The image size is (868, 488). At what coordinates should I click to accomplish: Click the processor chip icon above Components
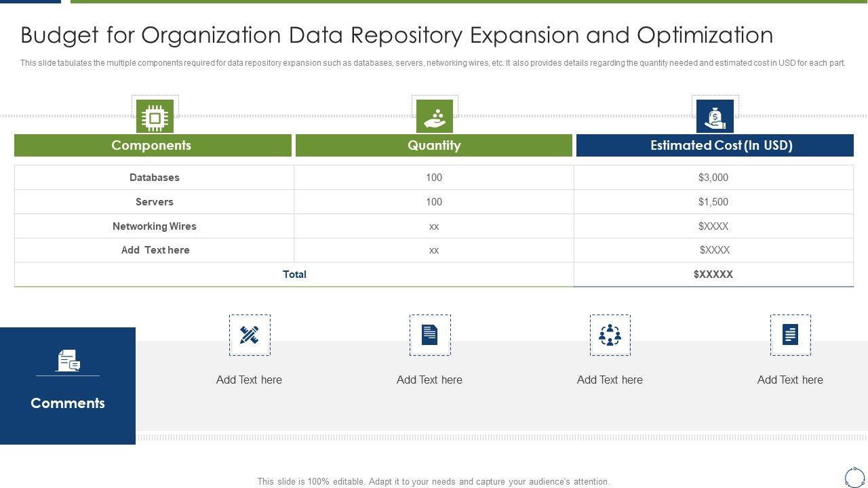tap(155, 118)
